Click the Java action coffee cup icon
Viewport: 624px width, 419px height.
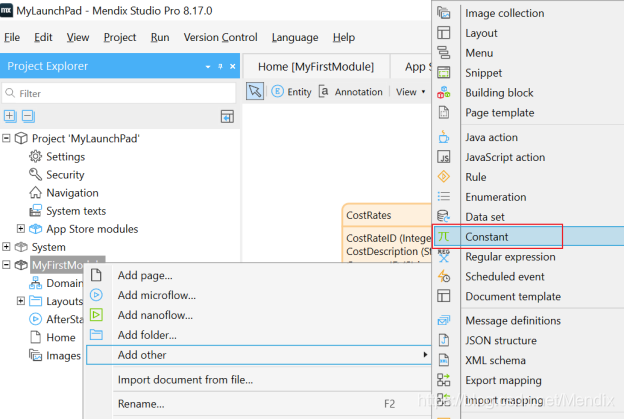point(444,137)
